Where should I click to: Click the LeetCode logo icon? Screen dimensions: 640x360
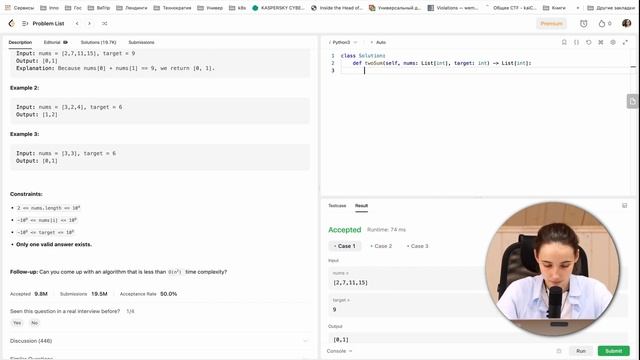click(11, 24)
